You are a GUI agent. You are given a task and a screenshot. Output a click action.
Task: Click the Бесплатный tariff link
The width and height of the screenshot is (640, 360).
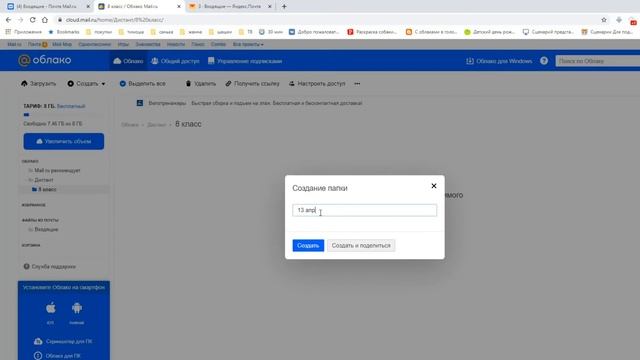[x=71, y=106]
